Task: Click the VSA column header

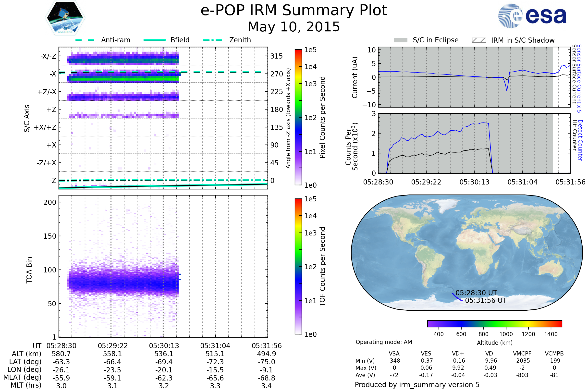Action: click(x=394, y=354)
